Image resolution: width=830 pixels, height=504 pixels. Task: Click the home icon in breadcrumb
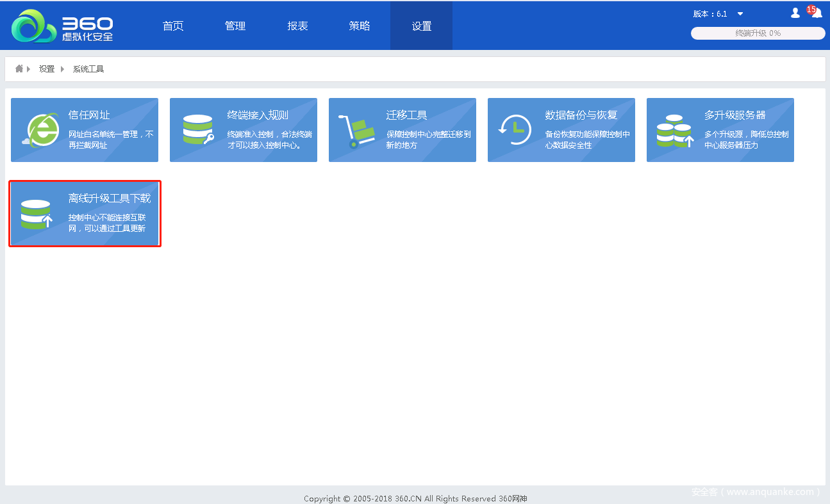pos(19,69)
